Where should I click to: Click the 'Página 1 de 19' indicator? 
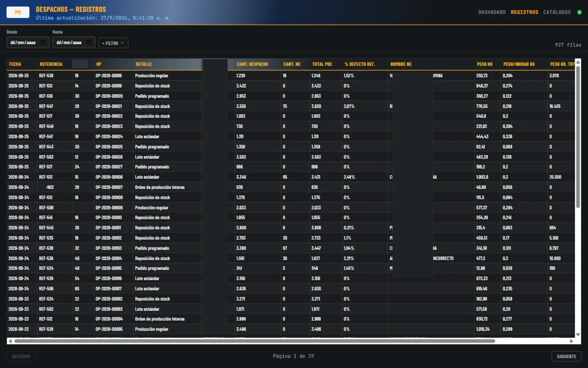[293, 356]
